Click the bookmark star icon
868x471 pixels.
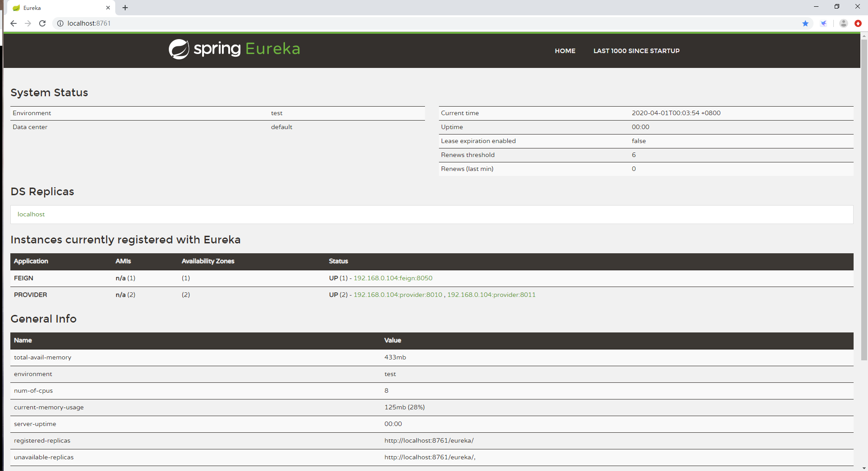[x=805, y=23]
